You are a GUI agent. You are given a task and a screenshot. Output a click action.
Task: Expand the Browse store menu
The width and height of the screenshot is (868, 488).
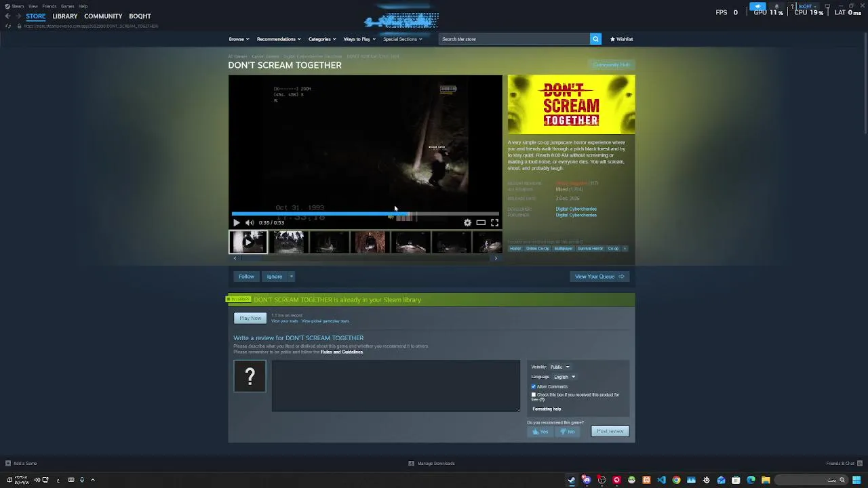click(x=239, y=39)
